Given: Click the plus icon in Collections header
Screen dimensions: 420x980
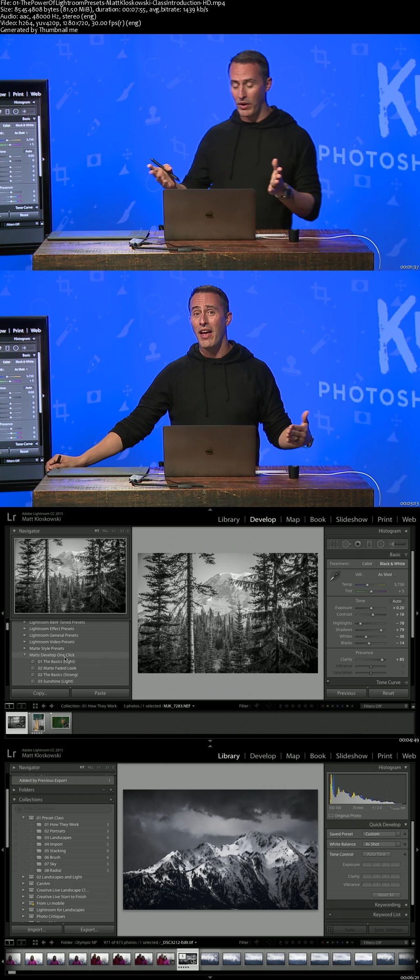Looking at the screenshot, I should click(x=111, y=799).
